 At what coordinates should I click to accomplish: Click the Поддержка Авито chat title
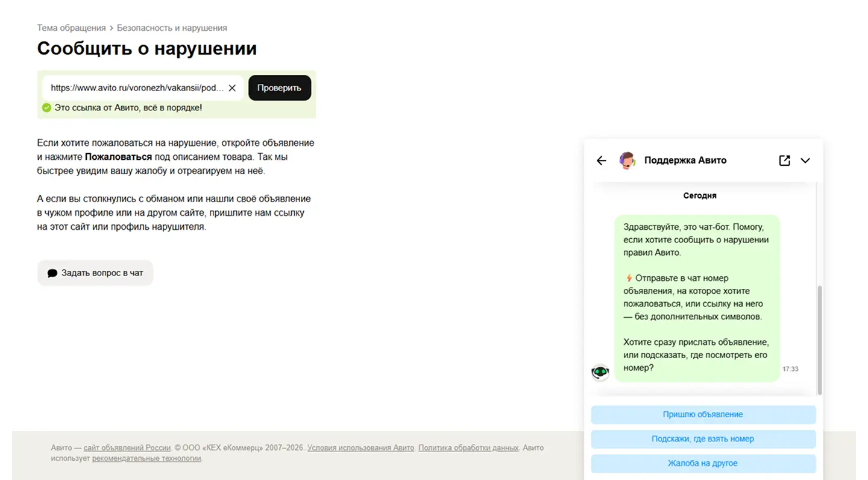685,160
